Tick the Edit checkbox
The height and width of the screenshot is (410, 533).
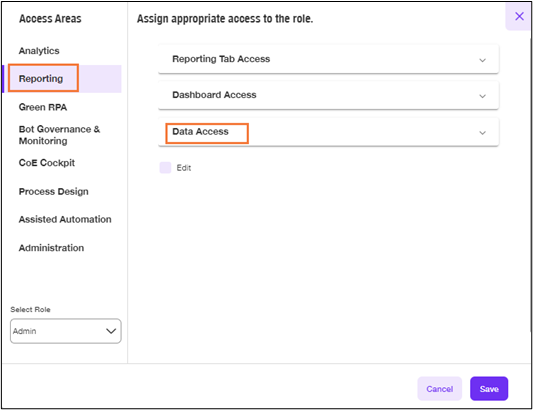165,168
